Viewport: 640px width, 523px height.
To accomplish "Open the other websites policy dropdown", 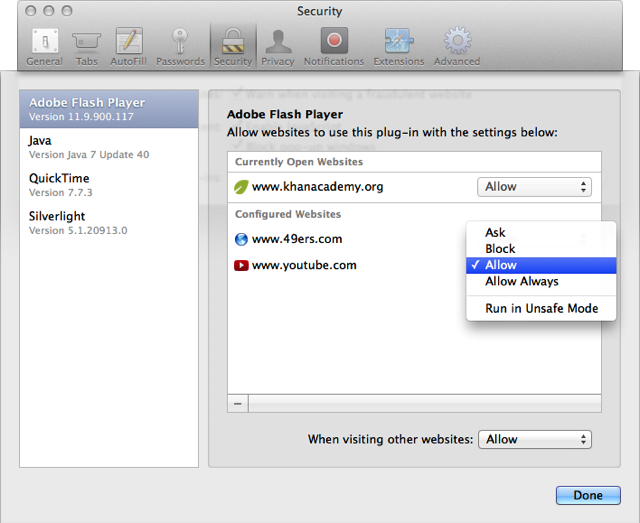I will point(534,439).
